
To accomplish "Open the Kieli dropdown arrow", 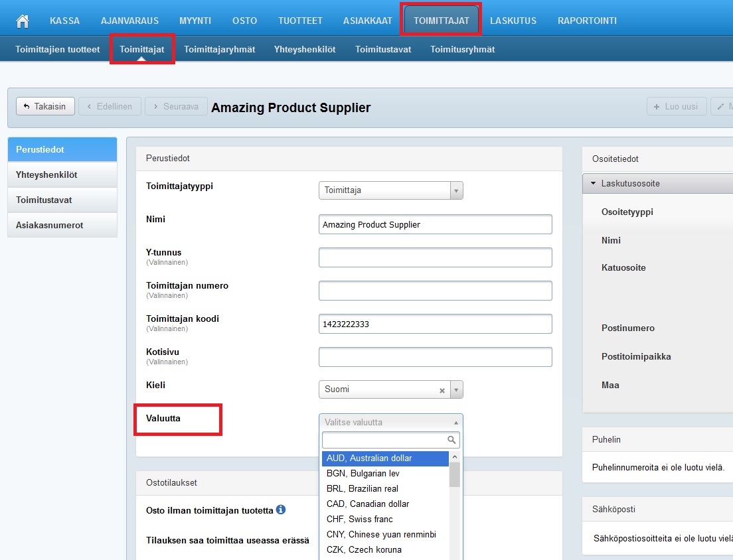I will click(456, 389).
